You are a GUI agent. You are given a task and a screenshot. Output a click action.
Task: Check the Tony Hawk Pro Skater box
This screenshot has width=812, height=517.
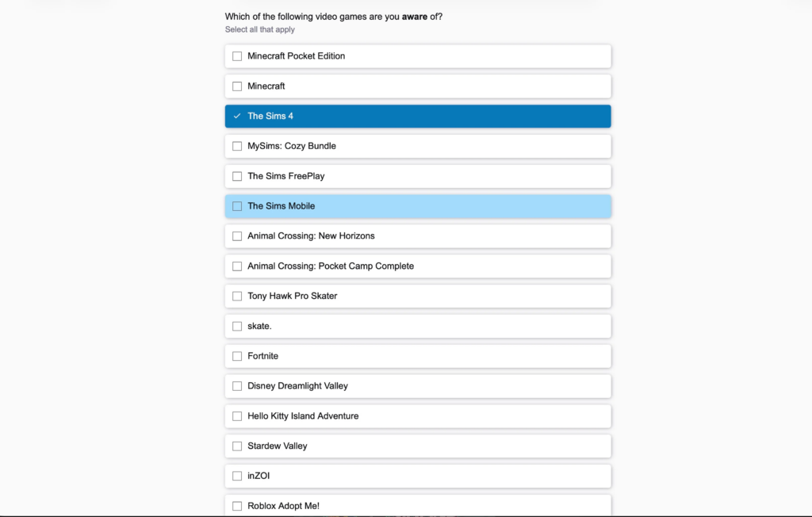(237, 297)
